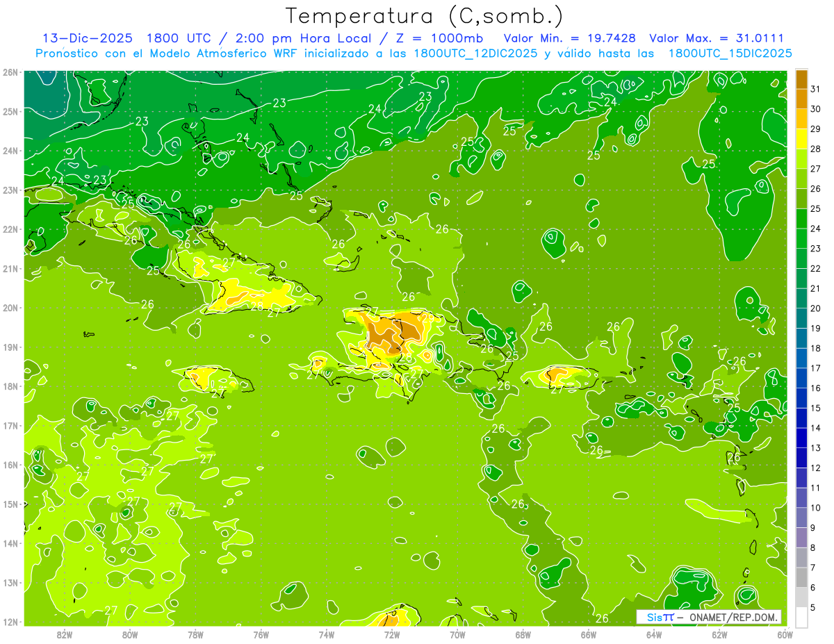The height and width of the screenshot is (644, 834).
Task: Pick the color bar segment between 30 and 31
Action: 801,99
